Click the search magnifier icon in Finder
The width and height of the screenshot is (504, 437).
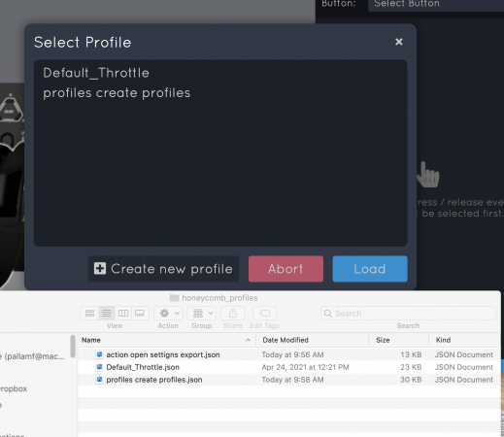pyautogui.click(x=328, y=314)
